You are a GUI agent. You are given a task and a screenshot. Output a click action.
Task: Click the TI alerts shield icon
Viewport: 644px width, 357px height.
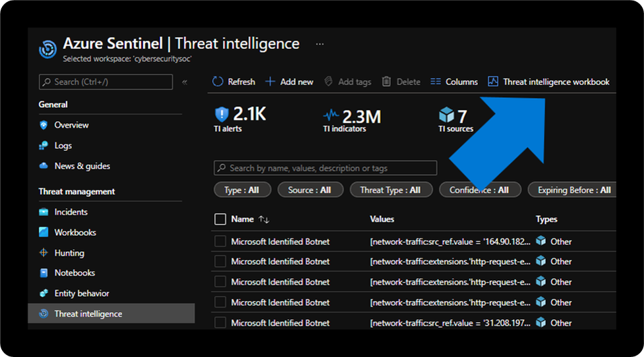(221, 114)
